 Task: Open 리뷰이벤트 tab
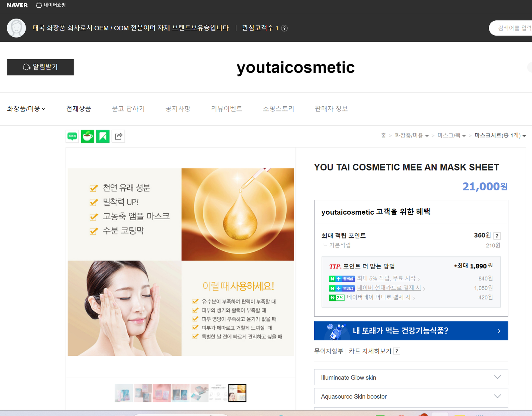[227, 109]
